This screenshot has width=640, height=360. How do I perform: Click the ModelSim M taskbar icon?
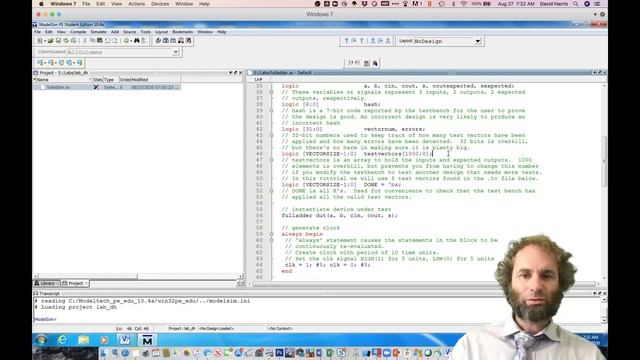(x=147, y=340)
